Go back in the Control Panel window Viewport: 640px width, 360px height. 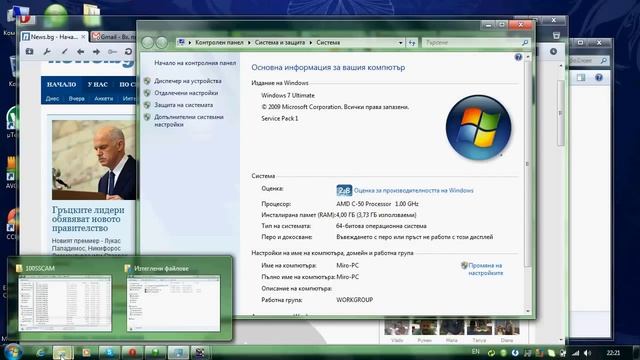(x=147, y=42)
